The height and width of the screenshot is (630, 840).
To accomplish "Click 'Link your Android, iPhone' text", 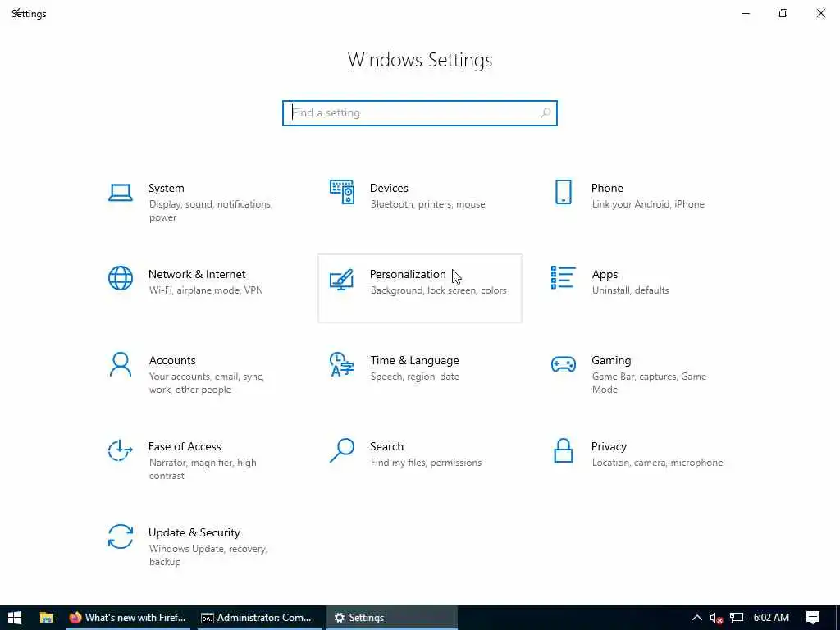I will pos(648,204).
